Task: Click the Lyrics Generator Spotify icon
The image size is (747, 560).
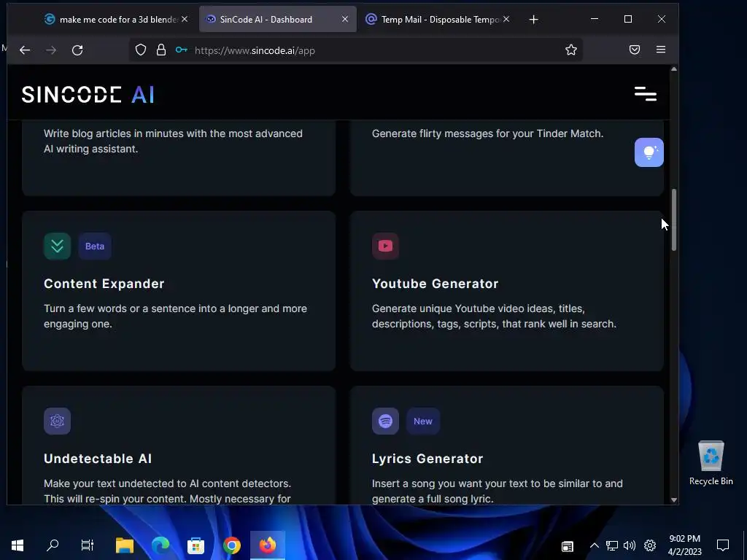Action: tap(385, 421)
